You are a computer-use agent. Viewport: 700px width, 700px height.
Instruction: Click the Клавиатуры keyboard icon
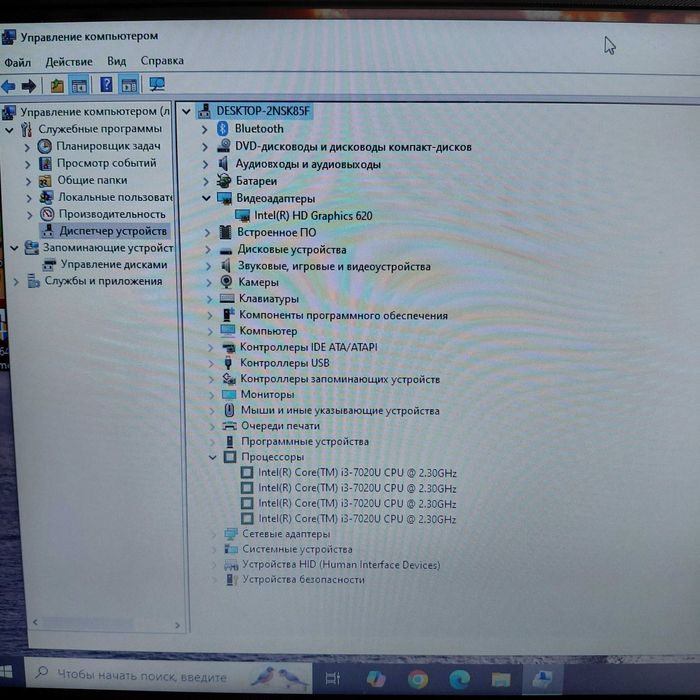pyautogui.click(x=227, y=298)
